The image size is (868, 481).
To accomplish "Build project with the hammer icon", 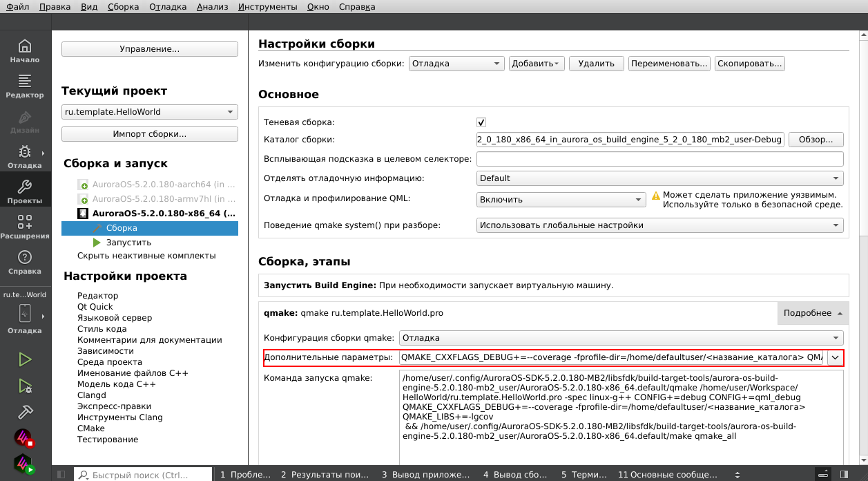I will pyautogui.click(x=25, y=412).
